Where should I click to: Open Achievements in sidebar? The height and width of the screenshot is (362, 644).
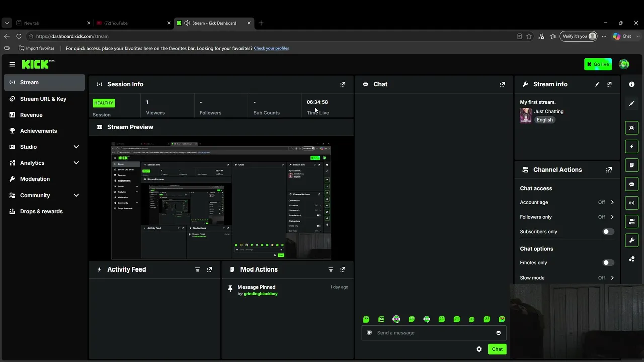click(x=44, y=131)
